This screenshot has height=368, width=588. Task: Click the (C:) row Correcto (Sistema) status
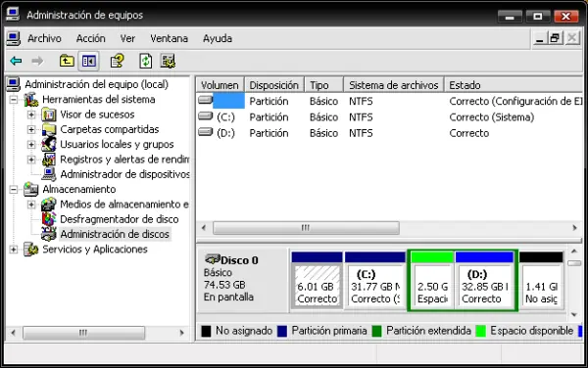point(492,117)
